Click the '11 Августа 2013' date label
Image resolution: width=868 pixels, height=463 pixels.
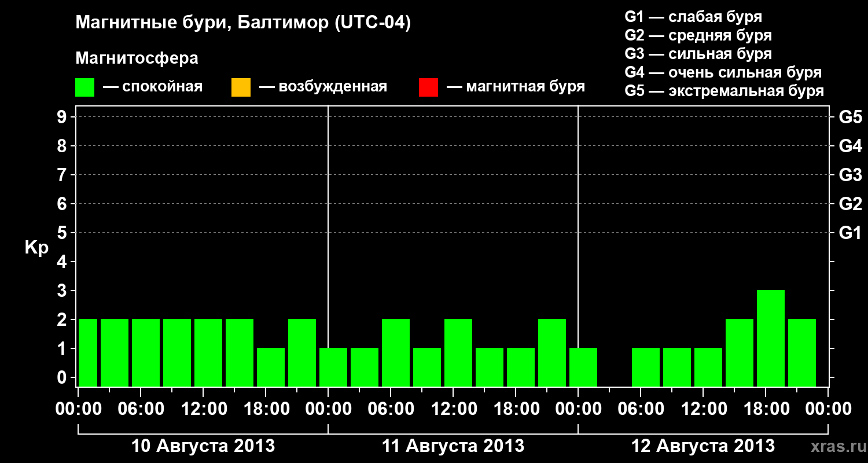tap(453, 446)
